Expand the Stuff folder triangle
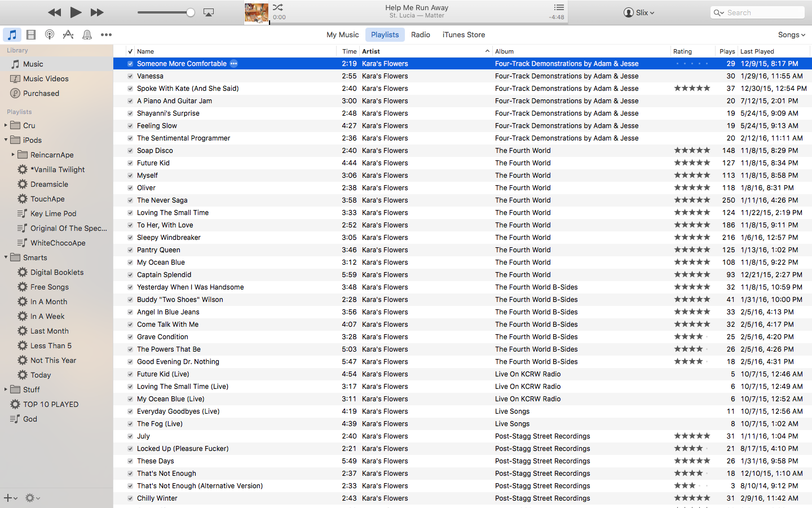The width and height of the screenshot is (812, 508). pyautogui.click(x=6, y=389)
